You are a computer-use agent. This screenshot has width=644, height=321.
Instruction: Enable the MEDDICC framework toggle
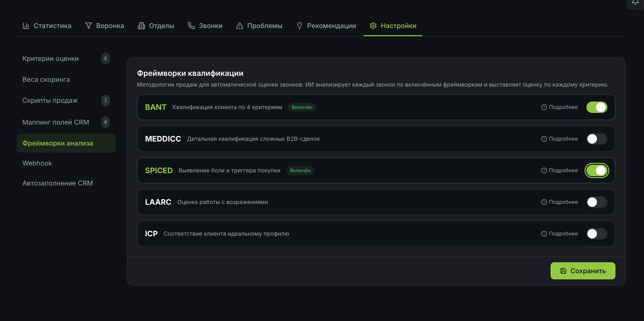tap(597, 139)
